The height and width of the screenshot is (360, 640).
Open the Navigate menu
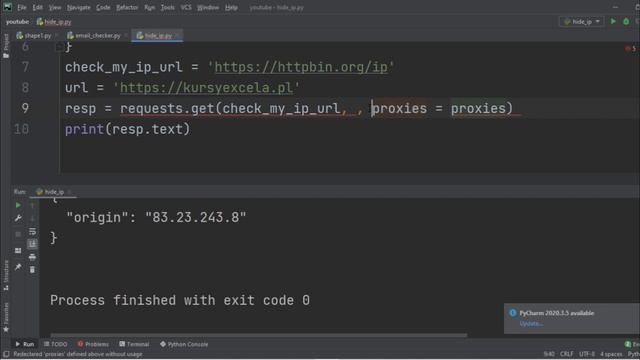(x=78, y=7)
